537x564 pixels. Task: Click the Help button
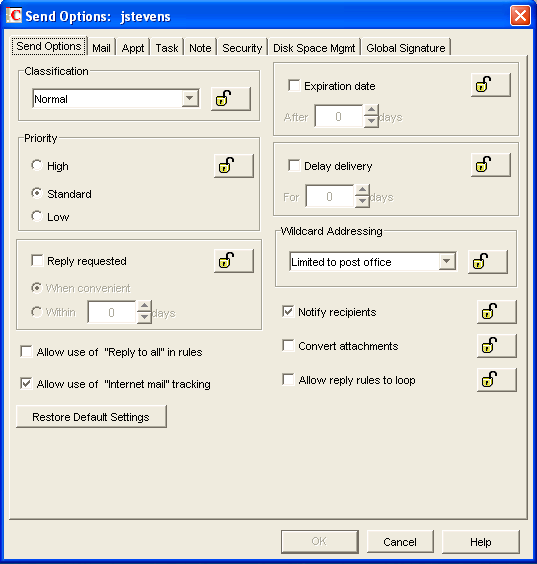pyautogui.click(x=481, y=542)
